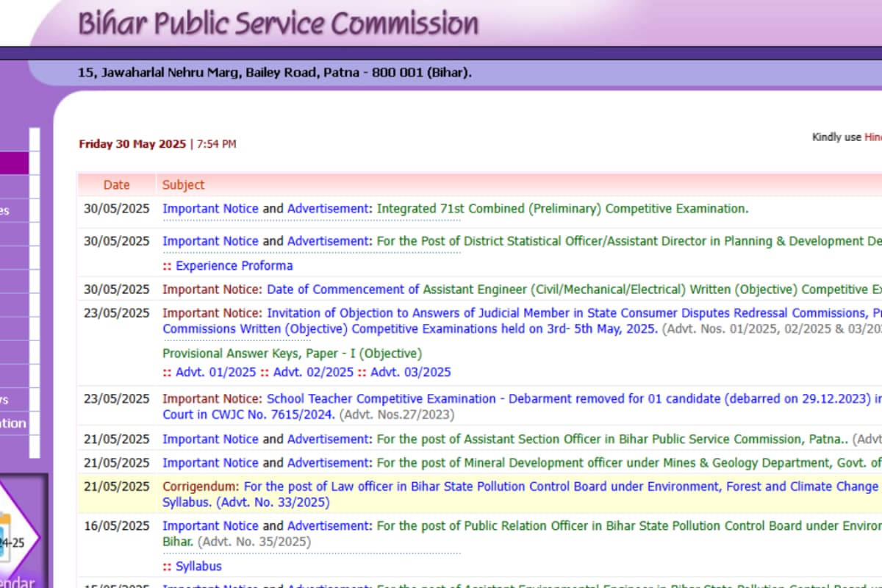The image size is (882, 588).
Task: Open the Assistant Section Officer post link
Action: coord(613,440)
